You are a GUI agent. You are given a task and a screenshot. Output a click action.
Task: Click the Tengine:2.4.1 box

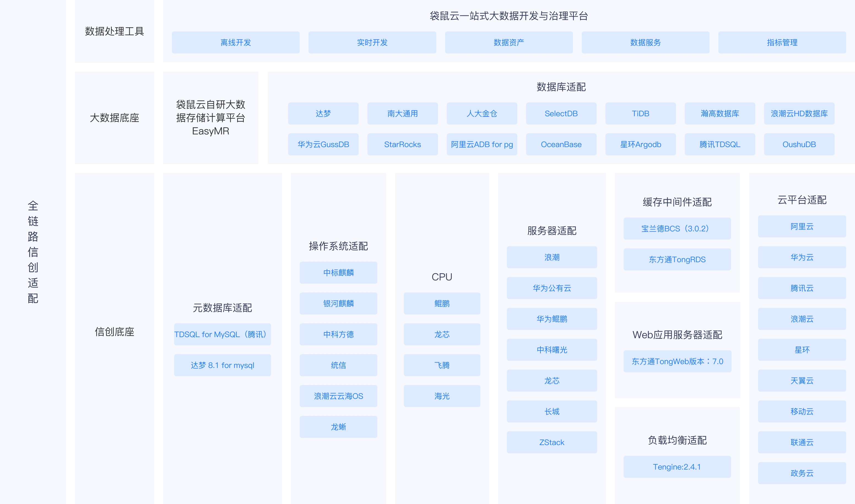(677, 467)
